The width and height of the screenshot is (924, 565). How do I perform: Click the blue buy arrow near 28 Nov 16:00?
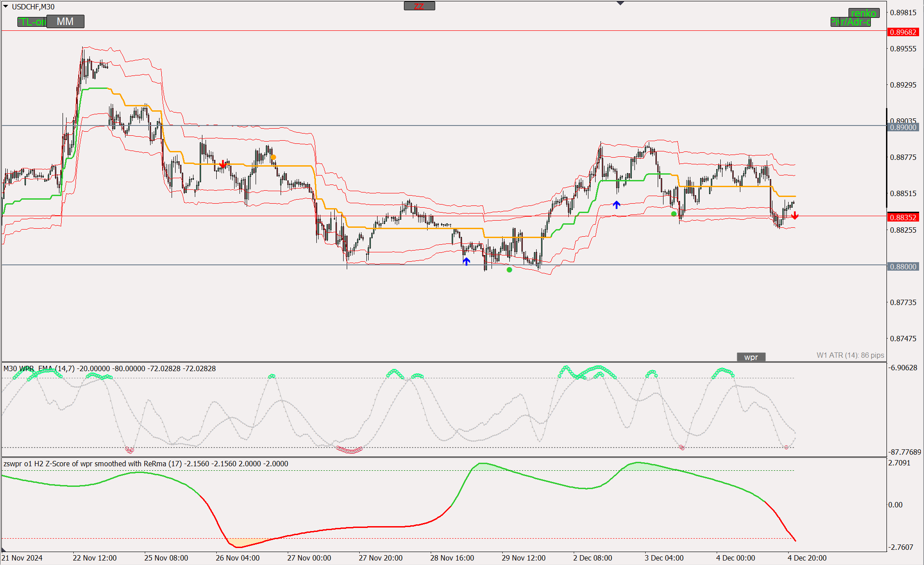click(466, 261)
